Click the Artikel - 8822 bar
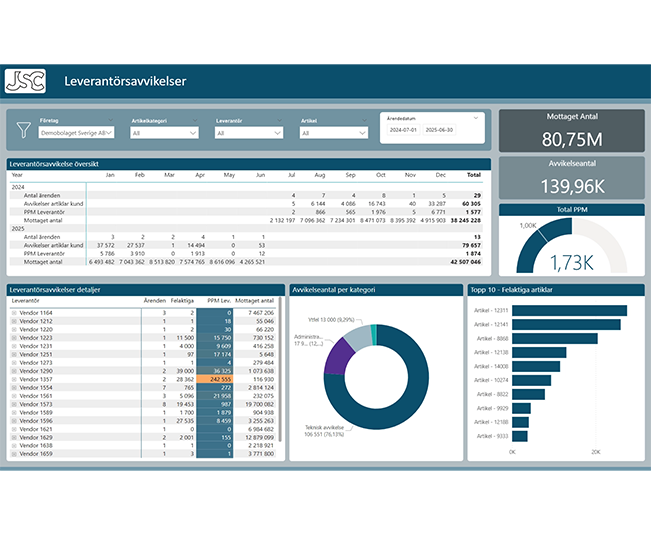 click(x=529, y=394)
